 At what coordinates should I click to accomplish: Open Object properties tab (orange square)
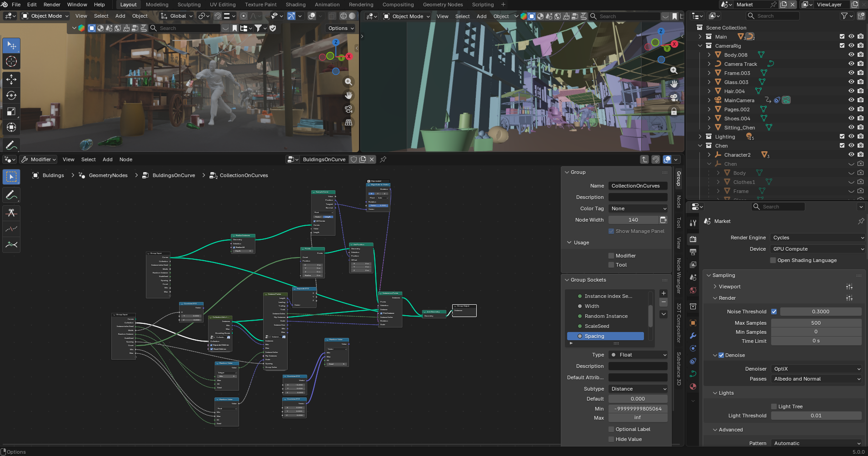693,323
